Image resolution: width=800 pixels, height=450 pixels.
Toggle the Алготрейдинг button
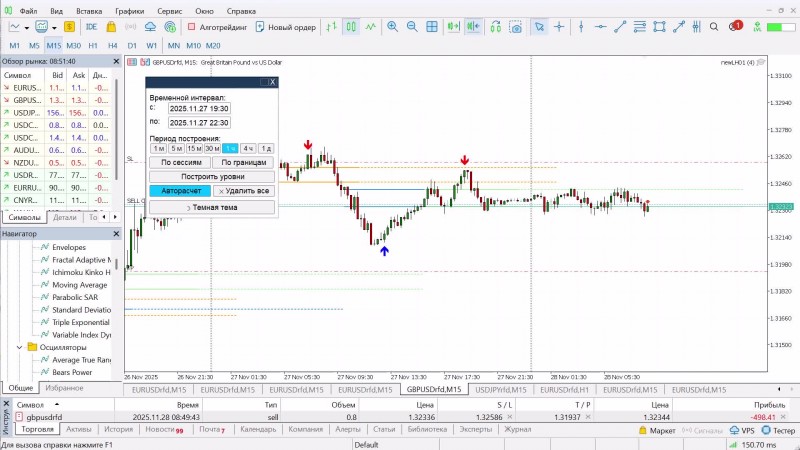217,27
